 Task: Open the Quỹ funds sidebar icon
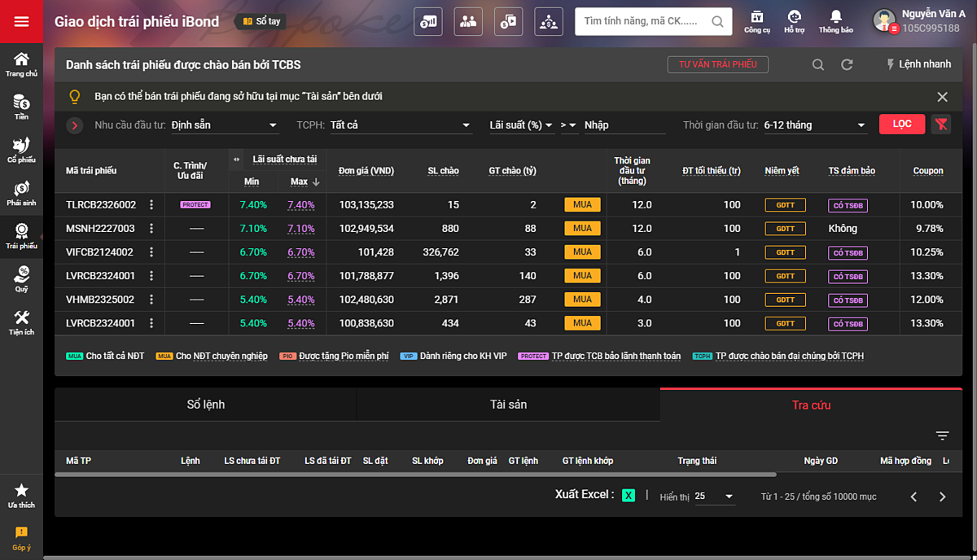[x=21, y=278]
